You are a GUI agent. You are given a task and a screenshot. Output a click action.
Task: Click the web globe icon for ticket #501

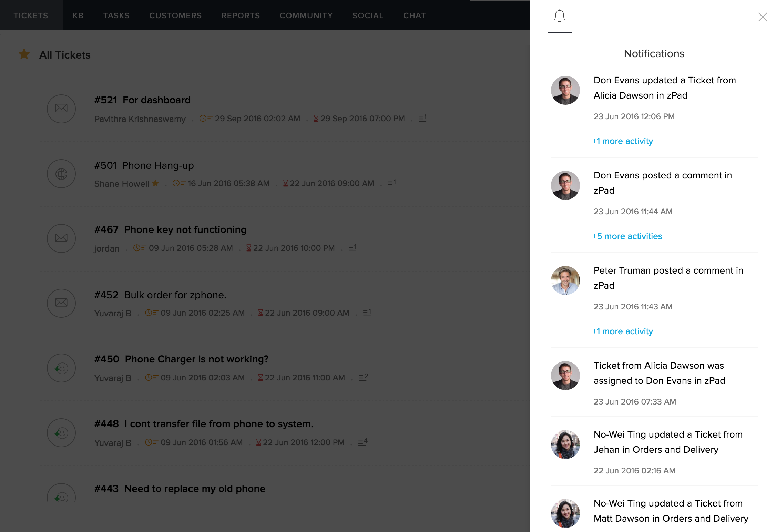pyautogui.click(x=61, y=174)
